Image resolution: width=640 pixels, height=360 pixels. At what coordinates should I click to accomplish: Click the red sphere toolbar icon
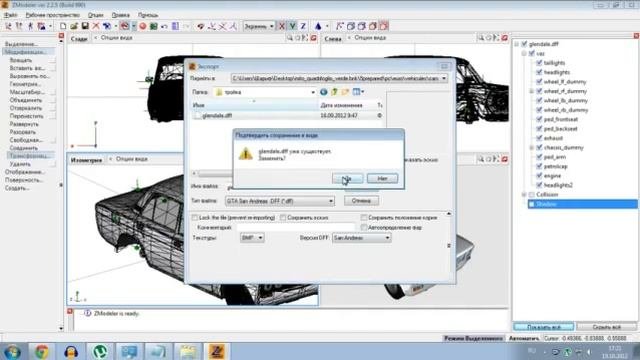pyautogui.click(x=142, y=26)
